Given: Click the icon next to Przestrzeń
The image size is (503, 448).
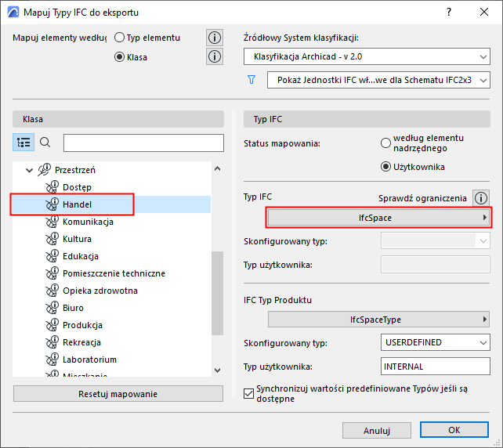Looking at the screenshot, I should click(45, 170).
